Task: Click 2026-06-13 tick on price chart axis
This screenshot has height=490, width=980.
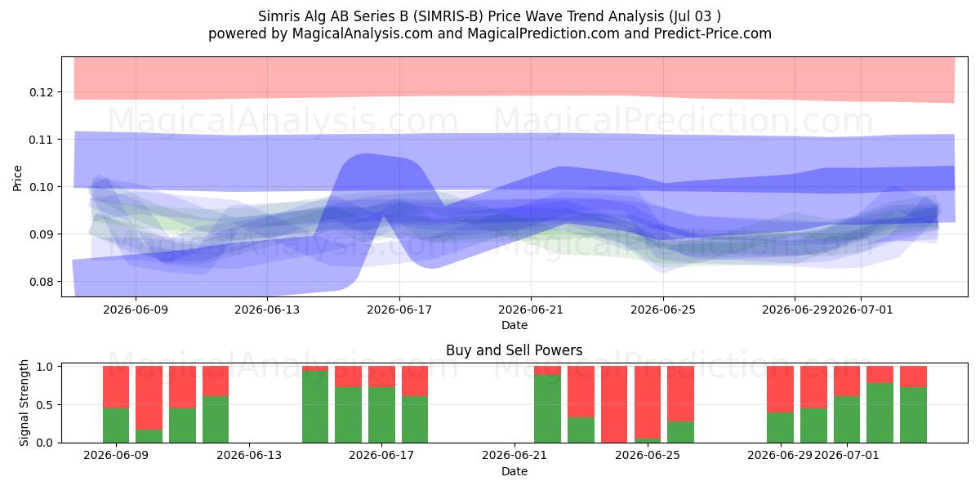Action: pyautogui.click(x=267, y=310)
